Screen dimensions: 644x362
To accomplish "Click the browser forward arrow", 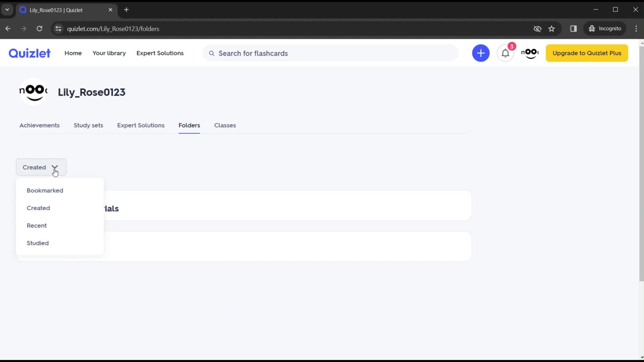I will [23, 28].
